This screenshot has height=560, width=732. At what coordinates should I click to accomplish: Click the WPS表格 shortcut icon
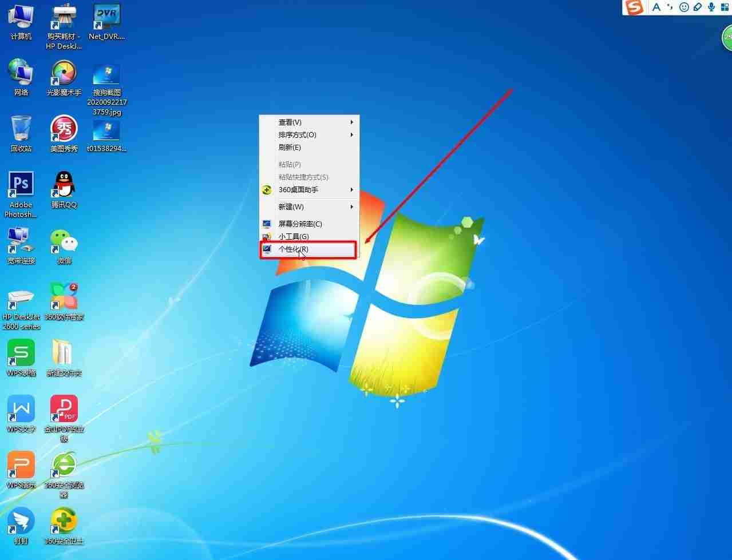point(21,358)
